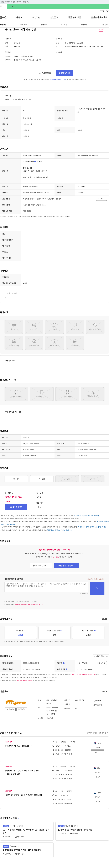Image resolution: width=109 pixels, height=868 pixels.
Task: Click 요약보기 for 삼성전자 미화(청소) R4 posting
Action: 98,748
